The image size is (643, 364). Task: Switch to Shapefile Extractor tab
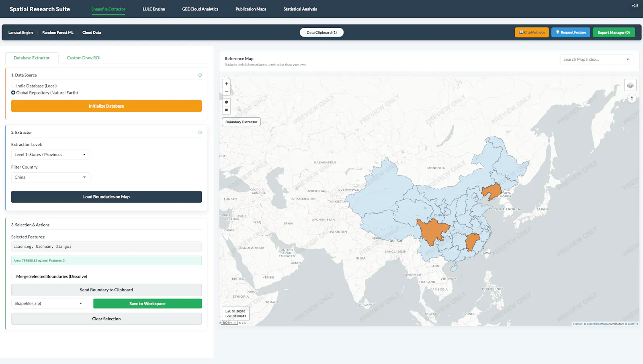108,9
